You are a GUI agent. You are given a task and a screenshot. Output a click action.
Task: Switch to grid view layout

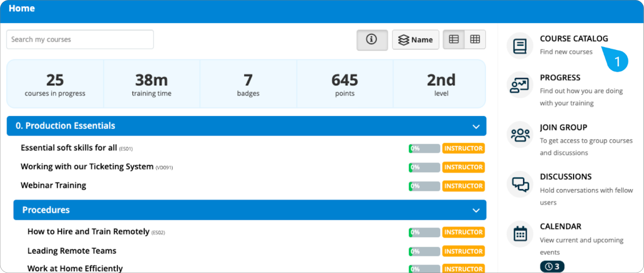(475, 39)
